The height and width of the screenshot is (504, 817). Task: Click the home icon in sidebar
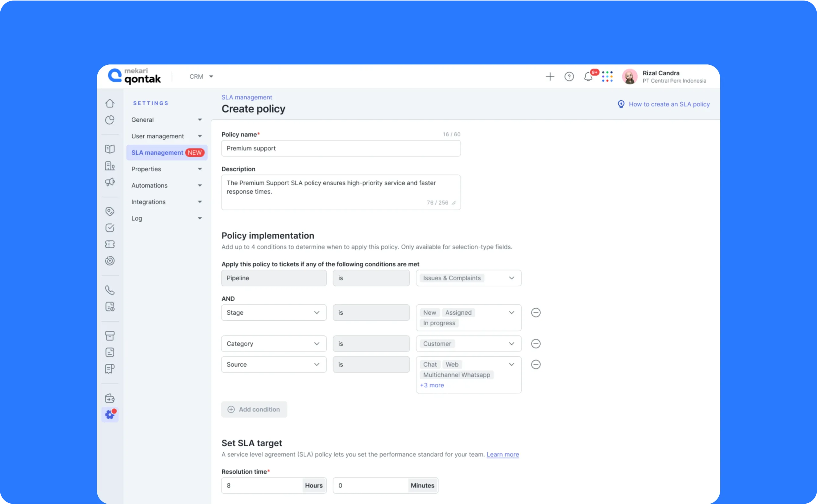(110, 103)
